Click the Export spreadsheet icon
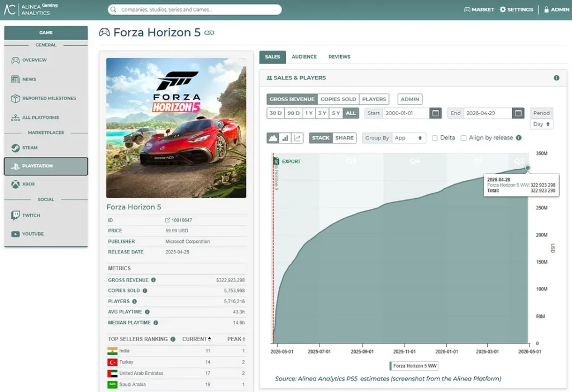Screen dimensions: 572x392 point(276,161)
